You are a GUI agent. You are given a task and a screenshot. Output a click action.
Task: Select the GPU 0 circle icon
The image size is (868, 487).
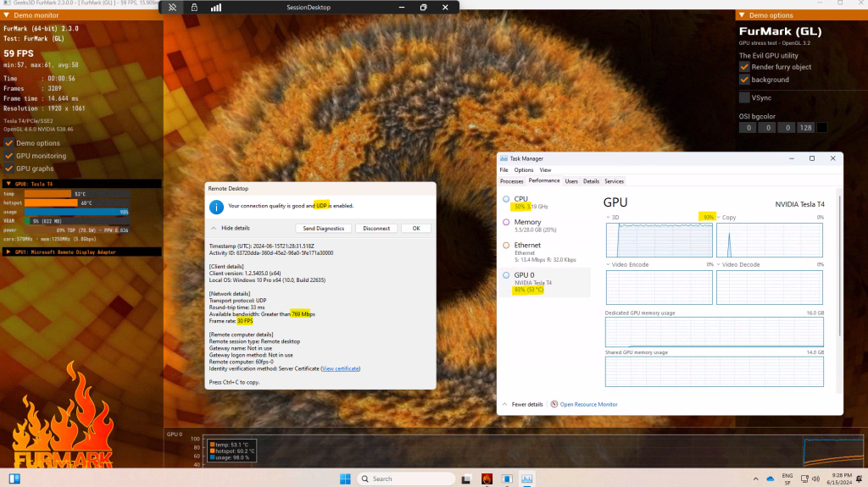pos(506,275)
